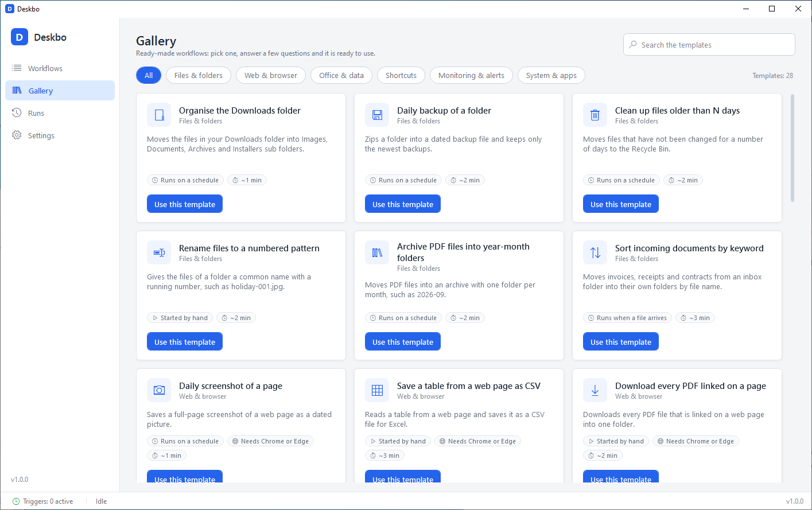Click the download arrow icon of Download every PDF
This screenshot has height=510, width=812.
pos(595,390)
